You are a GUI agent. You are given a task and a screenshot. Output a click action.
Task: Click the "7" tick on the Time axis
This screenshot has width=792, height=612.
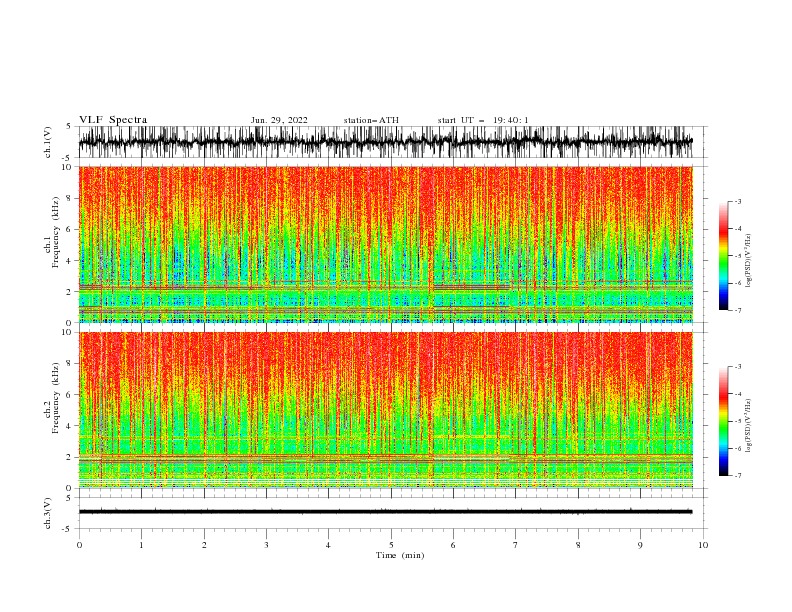coord(516,545)
